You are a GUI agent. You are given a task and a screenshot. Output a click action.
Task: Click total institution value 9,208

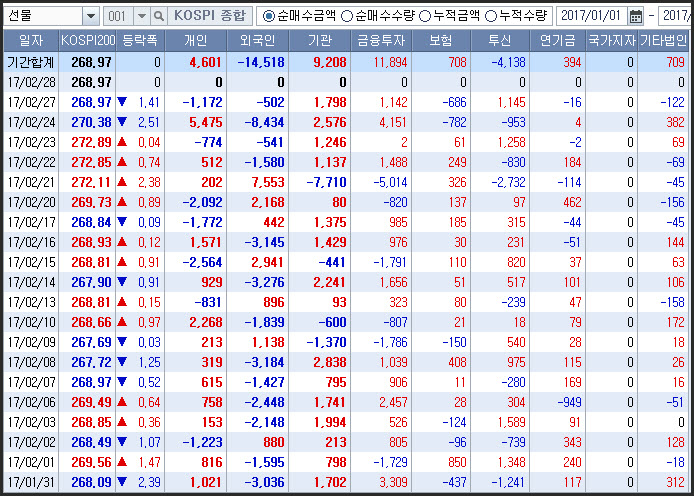(330, 62)
